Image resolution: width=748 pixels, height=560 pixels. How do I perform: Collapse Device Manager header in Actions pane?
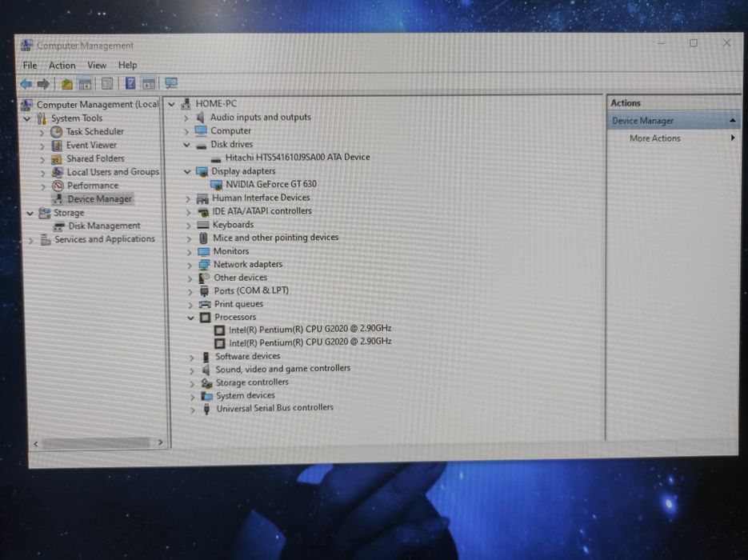[x=732, y=121]
